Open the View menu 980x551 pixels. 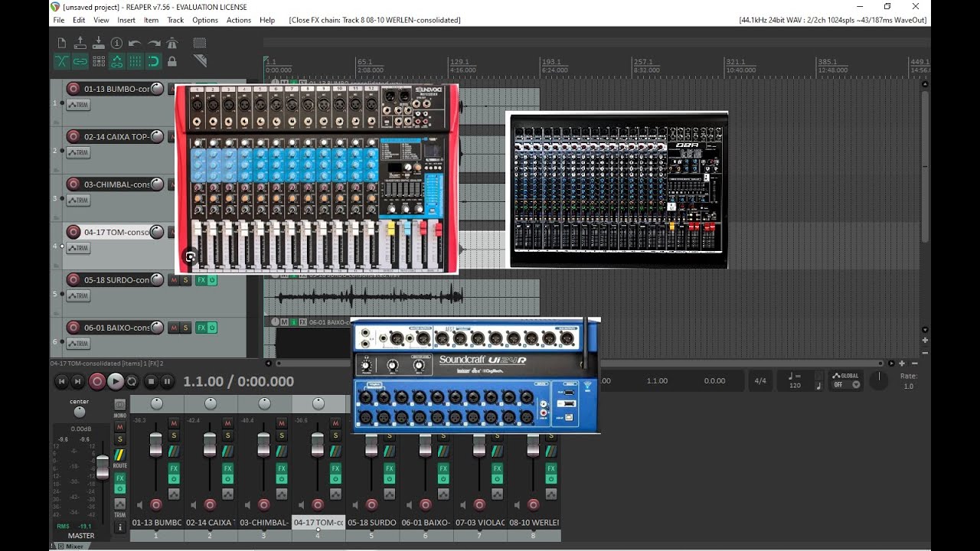101,20
